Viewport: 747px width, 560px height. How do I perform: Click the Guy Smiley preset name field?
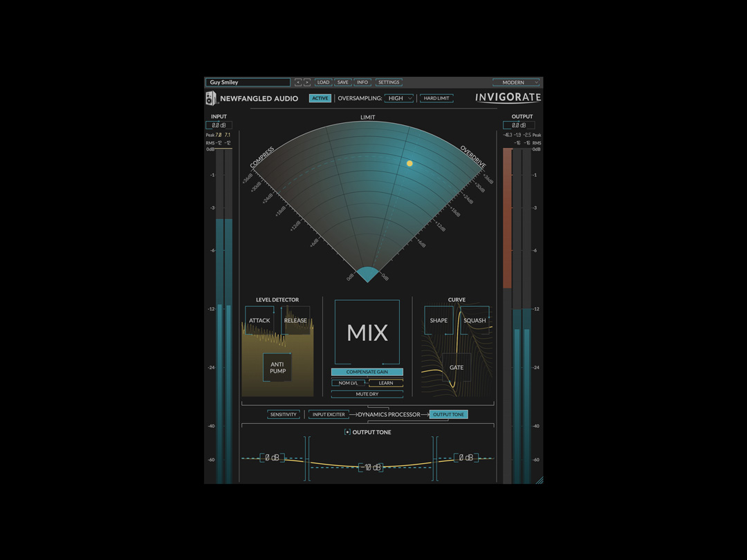[x=248, y=82]
